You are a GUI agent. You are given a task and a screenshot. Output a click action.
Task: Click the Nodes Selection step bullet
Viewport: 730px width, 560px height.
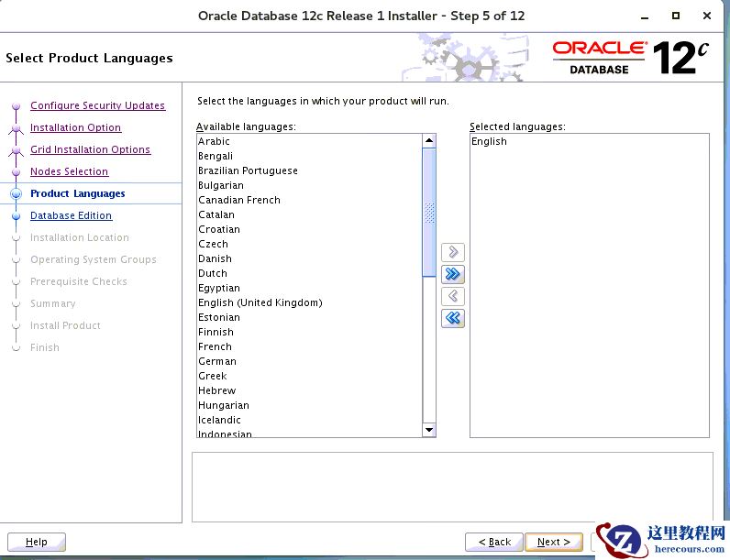tap(17, 172)
